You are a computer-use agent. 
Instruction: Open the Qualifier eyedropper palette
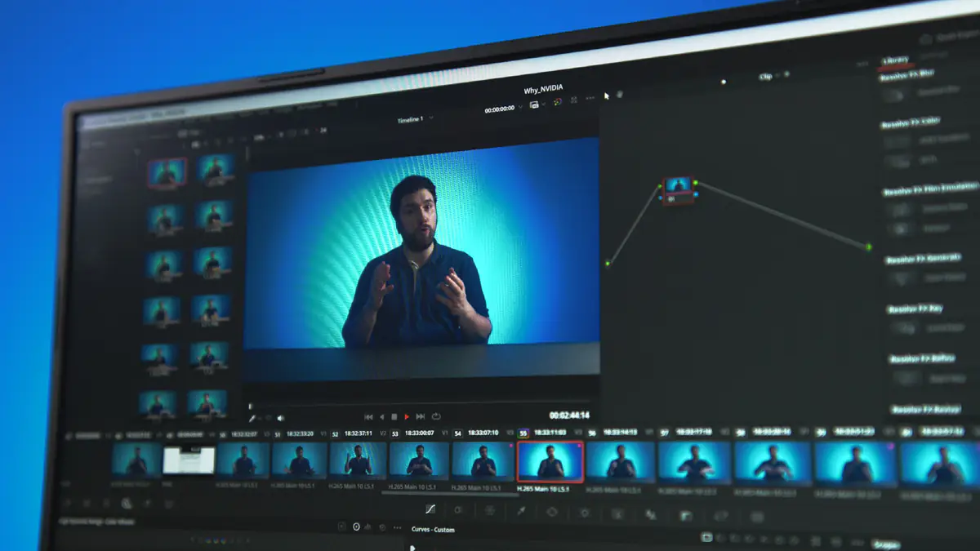click(x=520, y=511)
